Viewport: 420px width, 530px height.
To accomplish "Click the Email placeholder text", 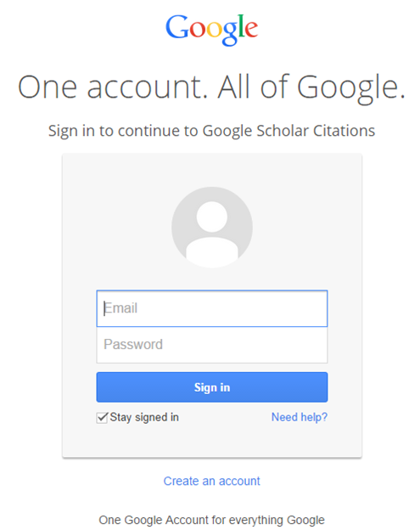I will pos(120,308).
